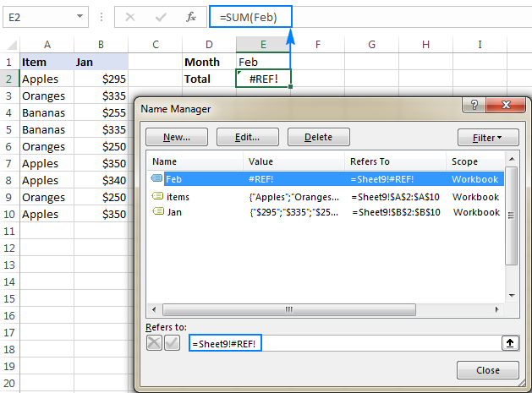Select column header D
Screen dimensions: 532x393
click(209, 44)
